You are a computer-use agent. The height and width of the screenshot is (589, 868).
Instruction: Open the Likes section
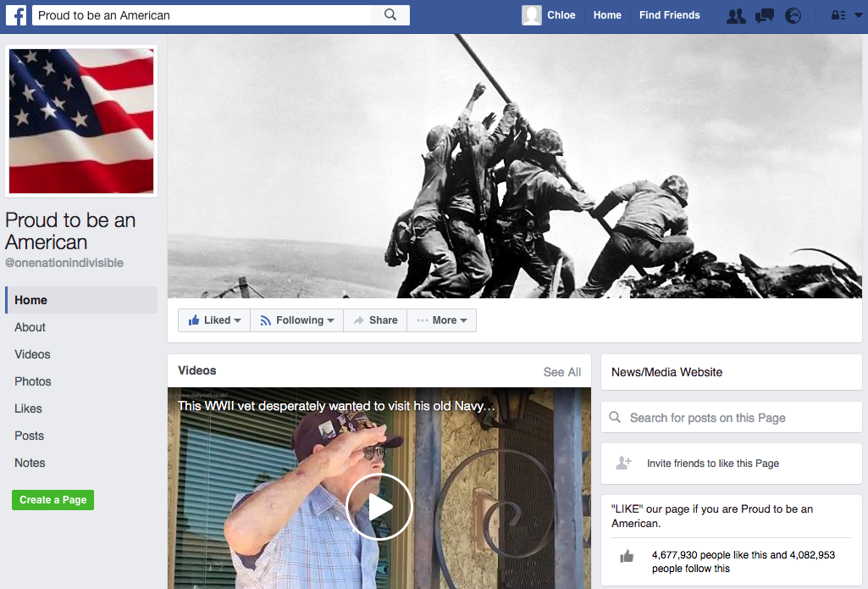(x=28, y=408)
